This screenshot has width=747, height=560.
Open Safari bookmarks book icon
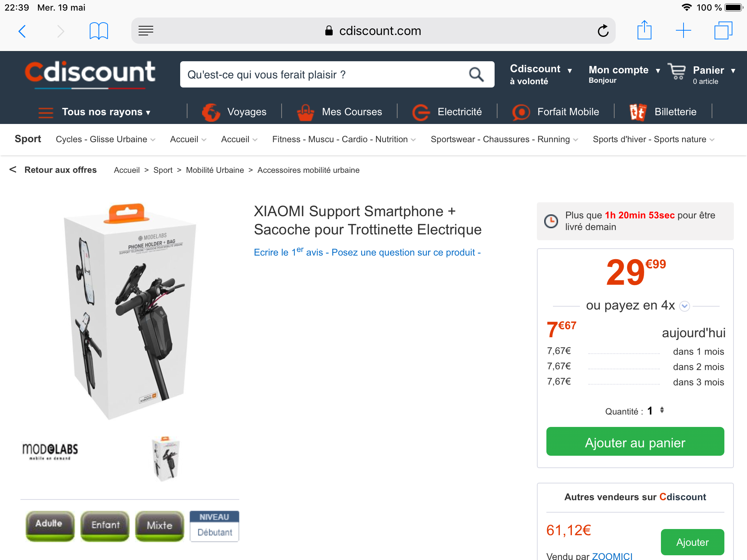[x=98, y=31]
